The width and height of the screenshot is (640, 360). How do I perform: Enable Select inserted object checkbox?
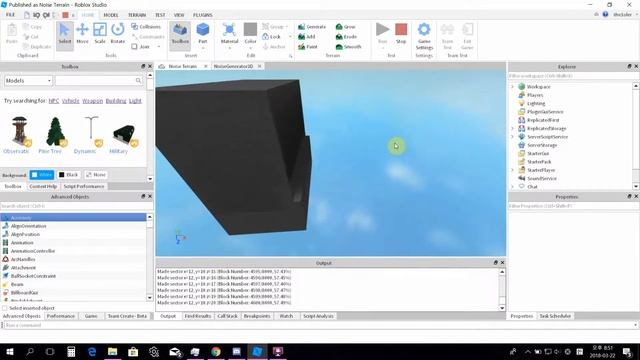coord(5,308)
